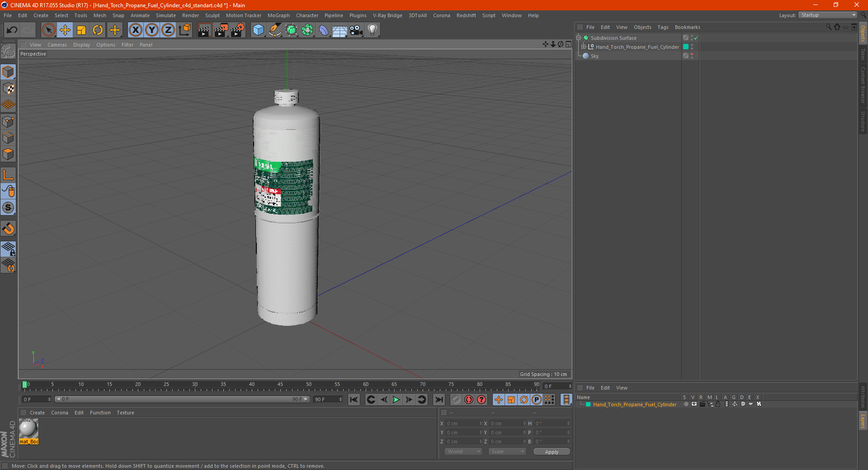
Task: Open the Takes side tab
Action: [x=863, y=54]
